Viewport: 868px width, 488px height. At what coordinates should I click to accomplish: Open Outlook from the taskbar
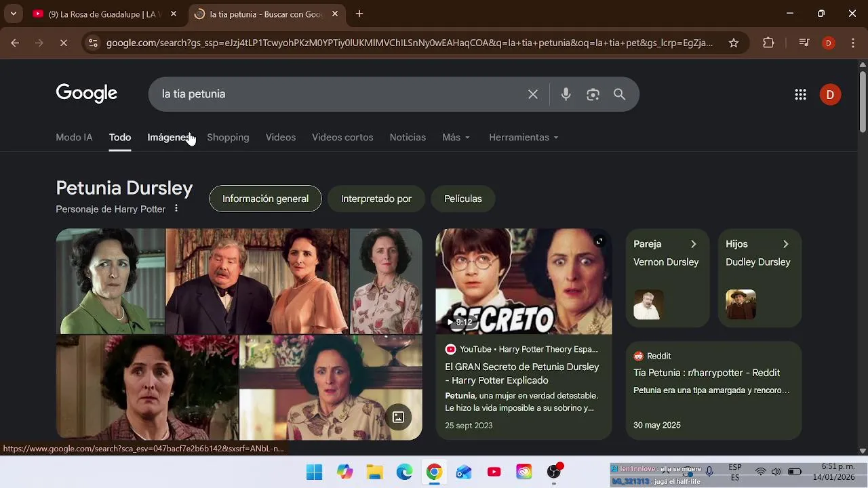pos(464,472)
